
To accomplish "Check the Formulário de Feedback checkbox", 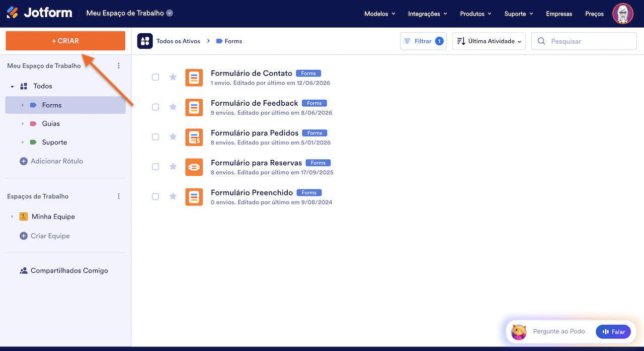I will click(155, 107).
